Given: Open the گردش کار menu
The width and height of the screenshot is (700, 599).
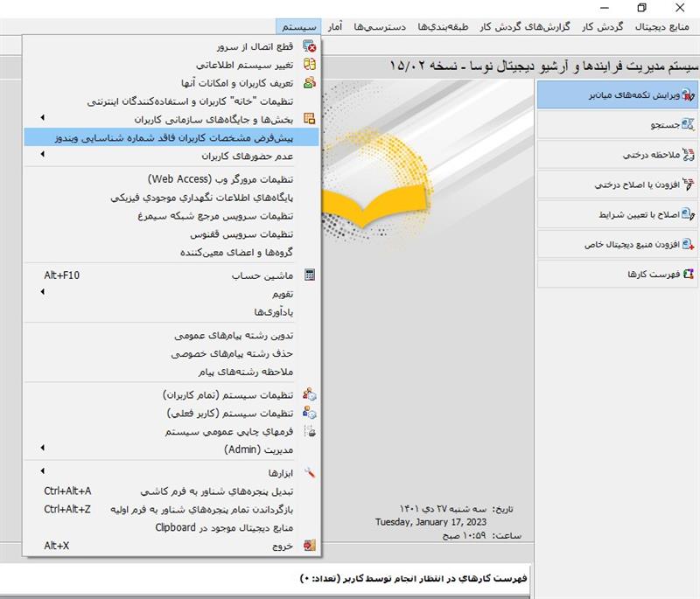Looking at the screenshot, I should click(x=601, y=27).
